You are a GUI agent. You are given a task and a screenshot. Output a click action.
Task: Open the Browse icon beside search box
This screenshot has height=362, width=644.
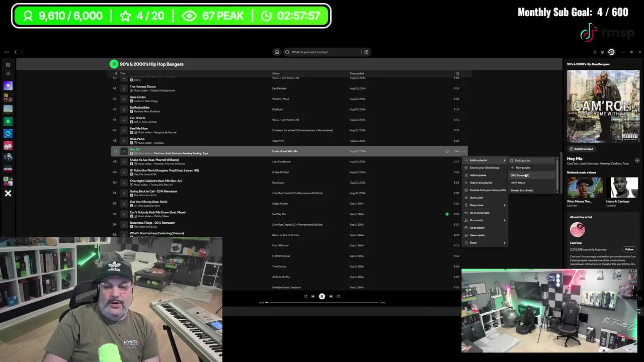click(x=366, y=52)
